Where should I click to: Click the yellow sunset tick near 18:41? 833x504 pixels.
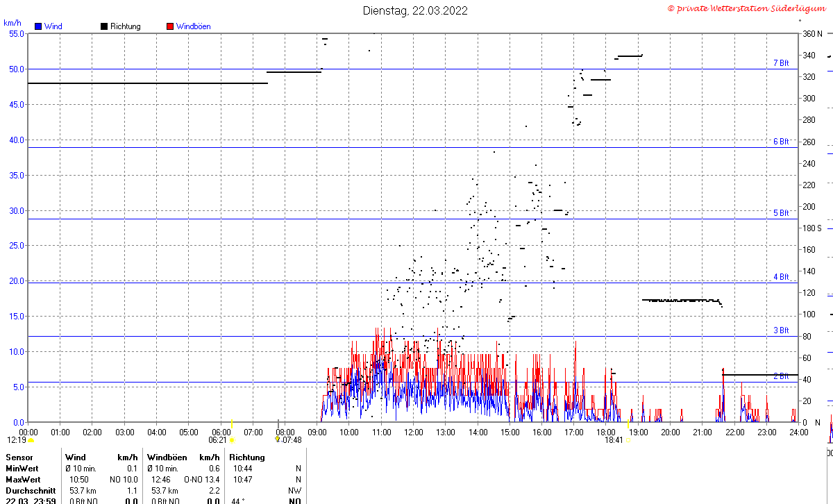(628, 423)
